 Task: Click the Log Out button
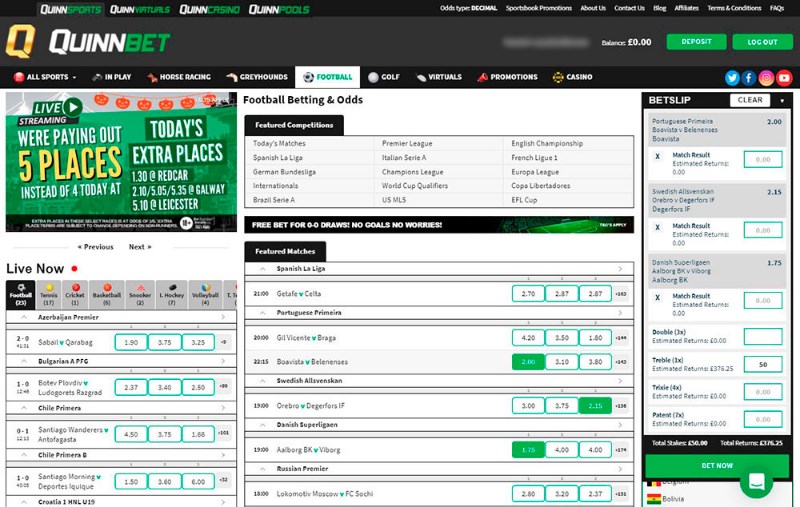click(762, 42)
